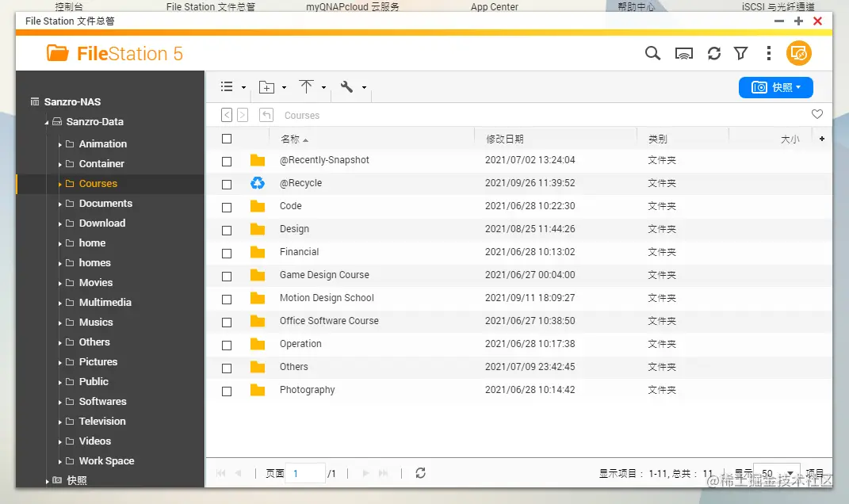The height and width of the screenshot is (504, 849).
Task: Click the Sanzro-NAS server icon
Action: [35, 101]
